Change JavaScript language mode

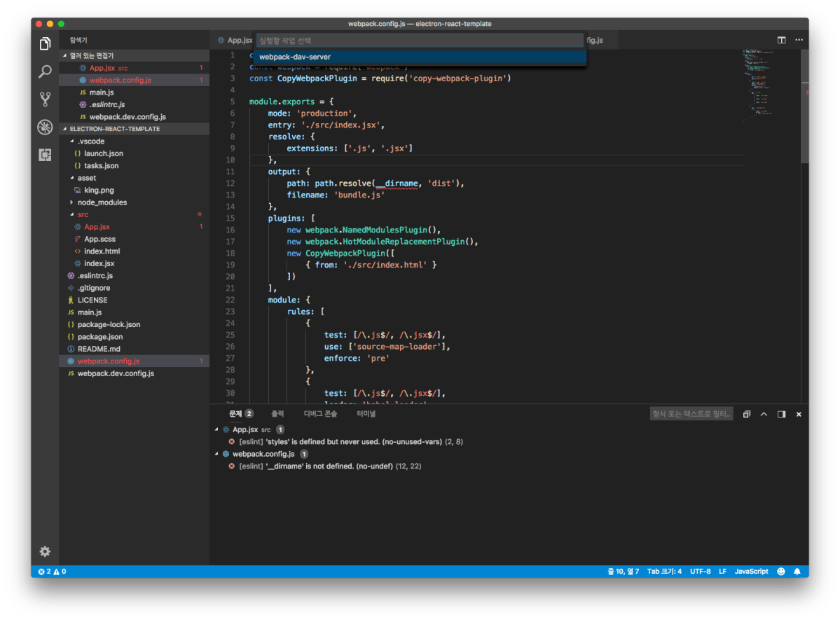751,572
